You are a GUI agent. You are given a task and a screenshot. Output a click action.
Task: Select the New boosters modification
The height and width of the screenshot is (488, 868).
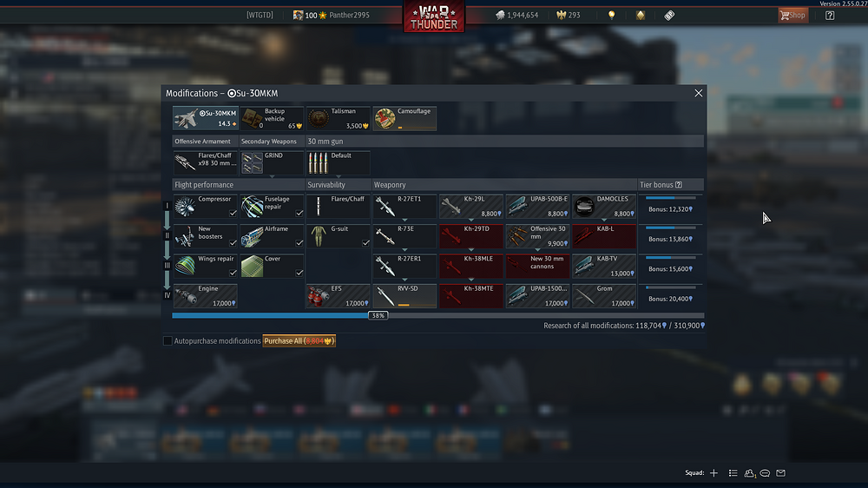click(x=206, y=236)
